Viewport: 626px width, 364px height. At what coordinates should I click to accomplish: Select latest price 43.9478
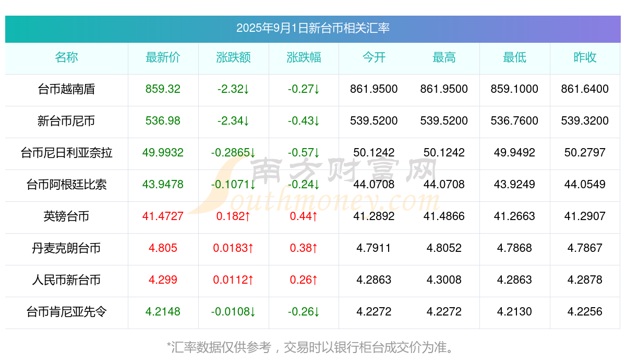[x=163, y=185]
